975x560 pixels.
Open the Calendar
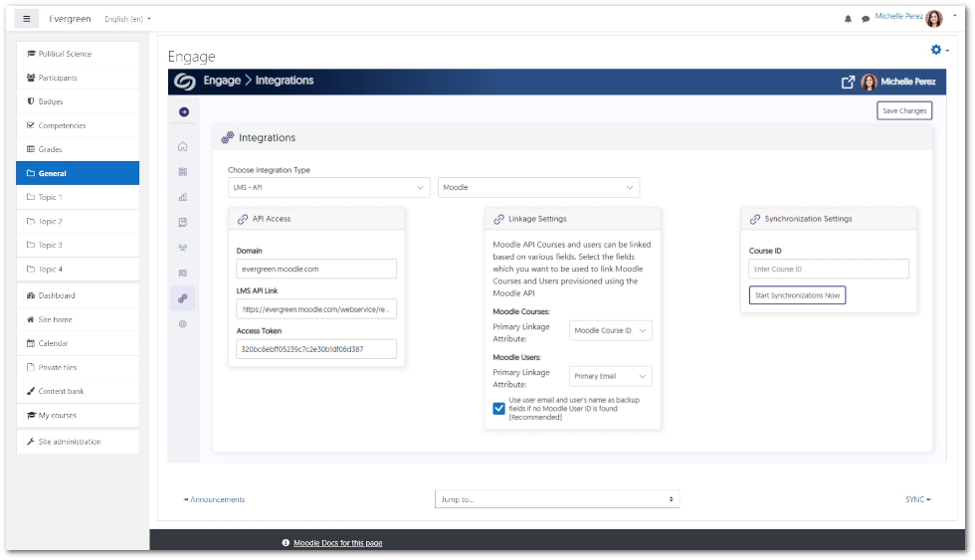pyautogui.click(x=78, y=343)
